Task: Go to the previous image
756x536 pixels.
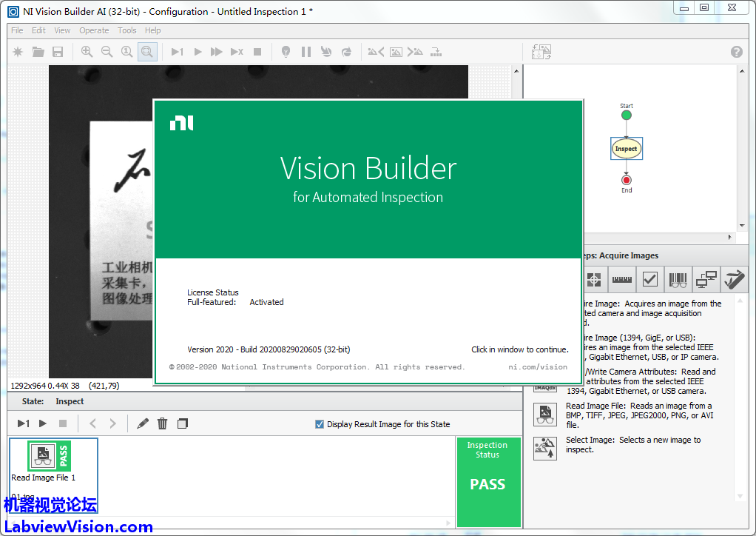Action: click(x=376, y=52)
